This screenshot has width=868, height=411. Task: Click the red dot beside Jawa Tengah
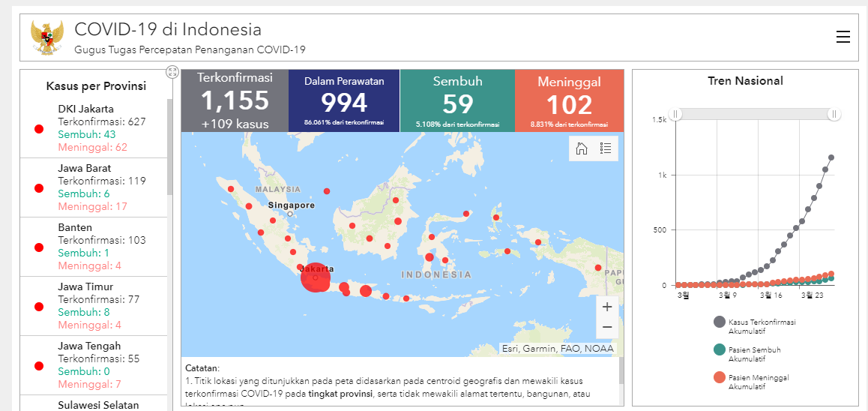point(39,366)
